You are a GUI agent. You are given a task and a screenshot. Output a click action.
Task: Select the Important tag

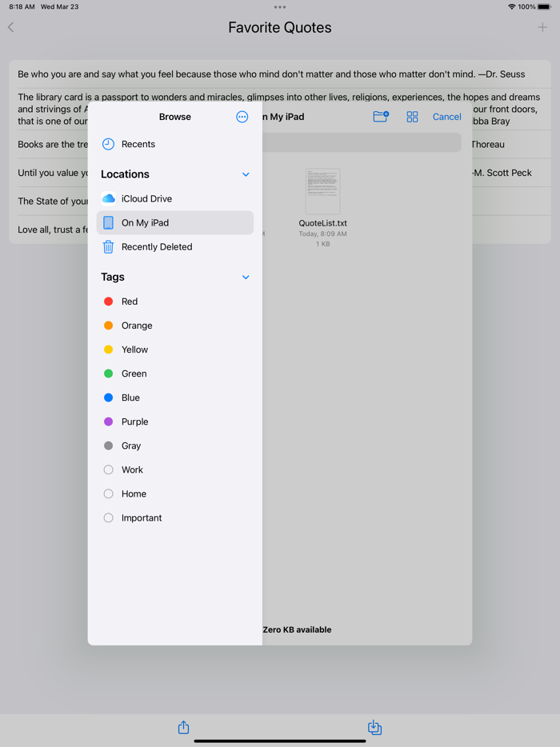click(x=142, y=517)
